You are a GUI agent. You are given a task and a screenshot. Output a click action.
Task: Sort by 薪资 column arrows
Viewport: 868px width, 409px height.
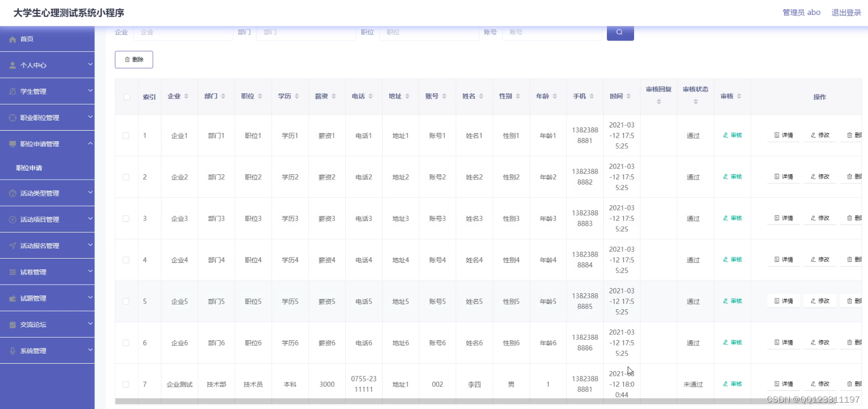(x=334, y=97)
